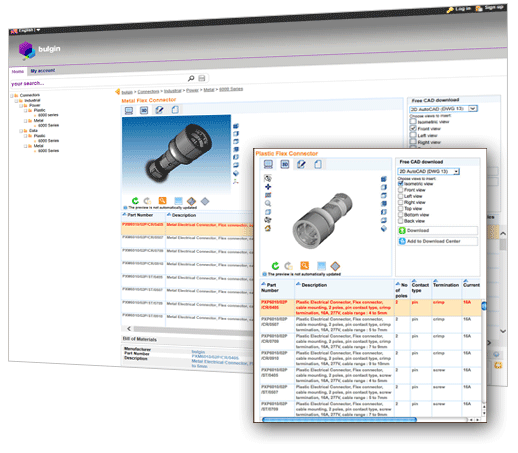Check Bottom view in Plastic Flex Connector panel

(401, 215)
